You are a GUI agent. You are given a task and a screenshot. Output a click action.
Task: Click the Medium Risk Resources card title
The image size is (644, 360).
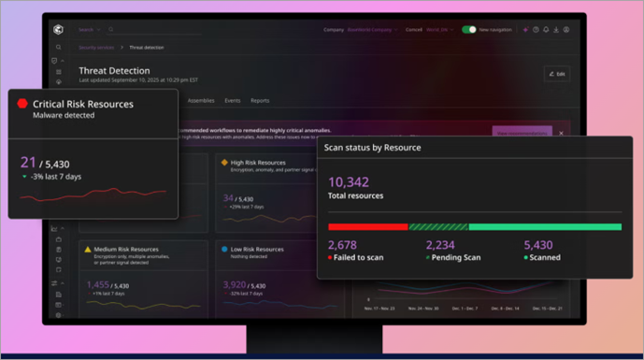coord(126,250)
